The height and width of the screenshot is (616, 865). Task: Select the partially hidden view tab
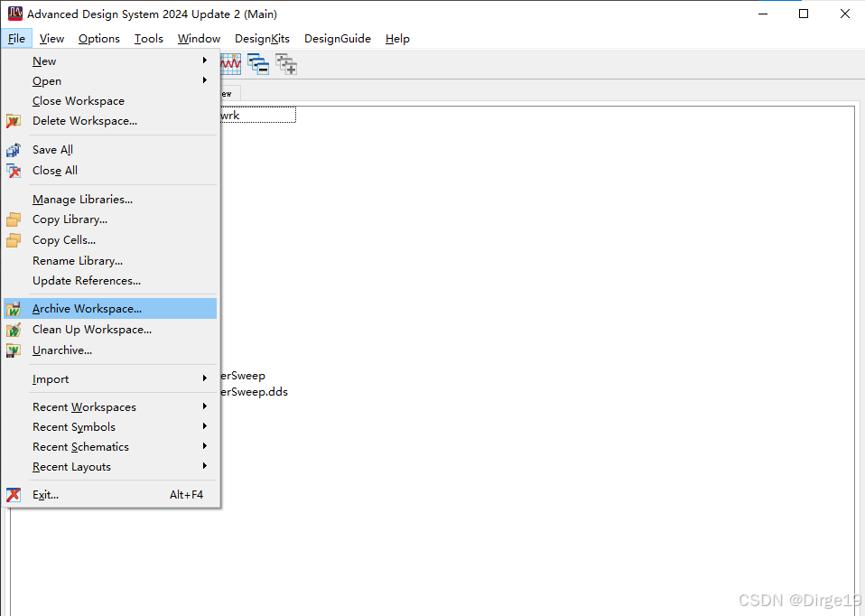point(230,94)
